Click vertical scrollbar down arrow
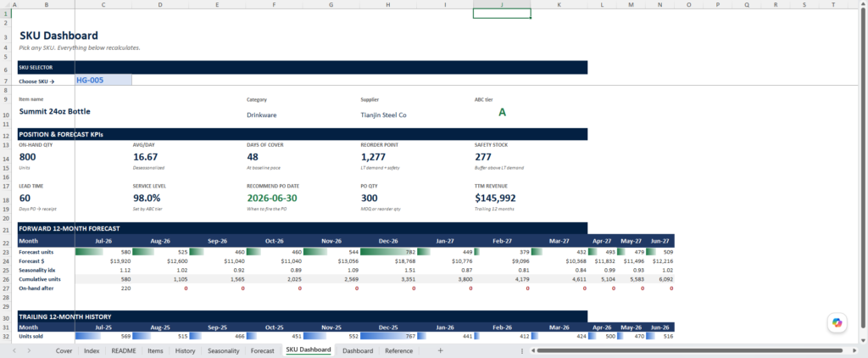 [x=864, y=339]
